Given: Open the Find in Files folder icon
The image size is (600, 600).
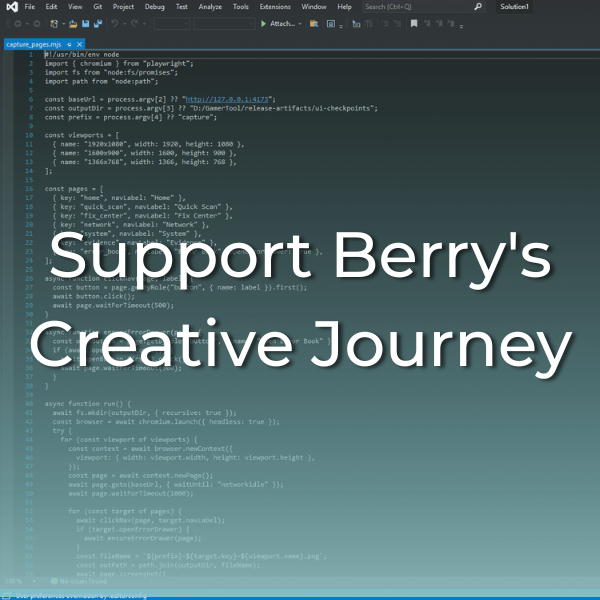Looking at the screenshot, I should coord(314,24).
